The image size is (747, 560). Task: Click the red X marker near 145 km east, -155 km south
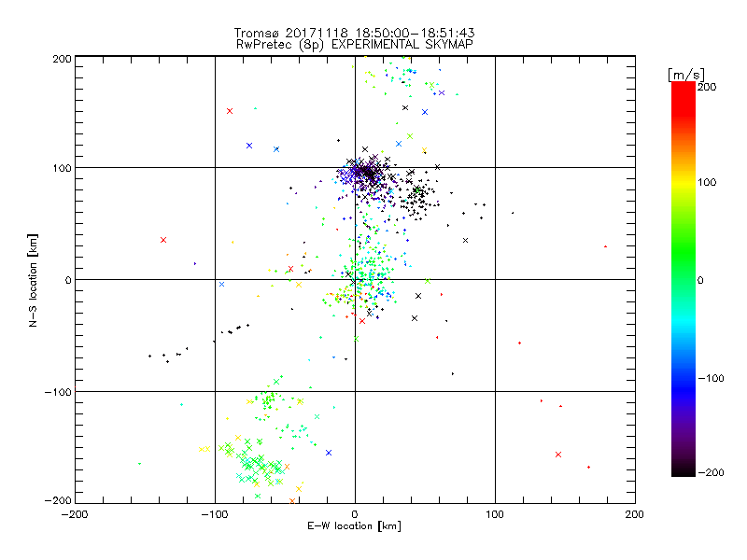point(558,455)
